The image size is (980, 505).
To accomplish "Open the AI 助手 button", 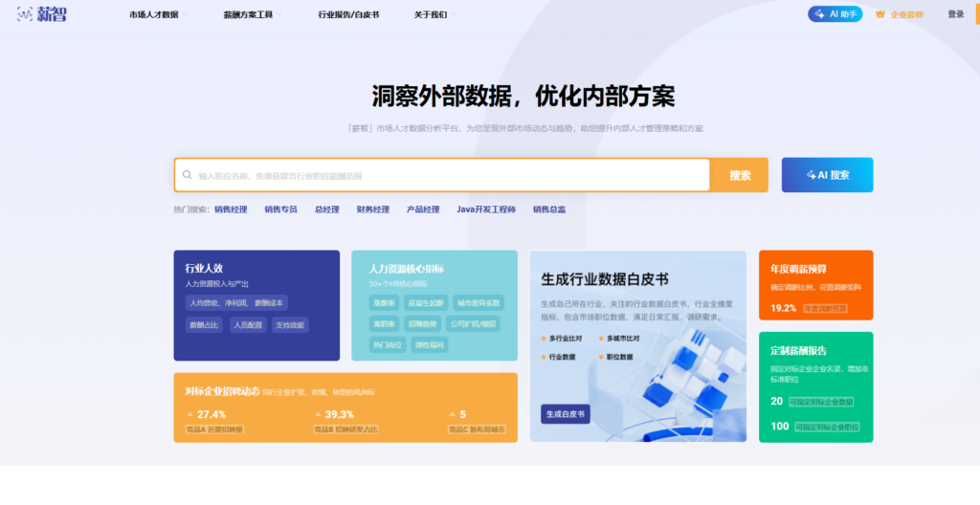I will click(x=835, y=13).
